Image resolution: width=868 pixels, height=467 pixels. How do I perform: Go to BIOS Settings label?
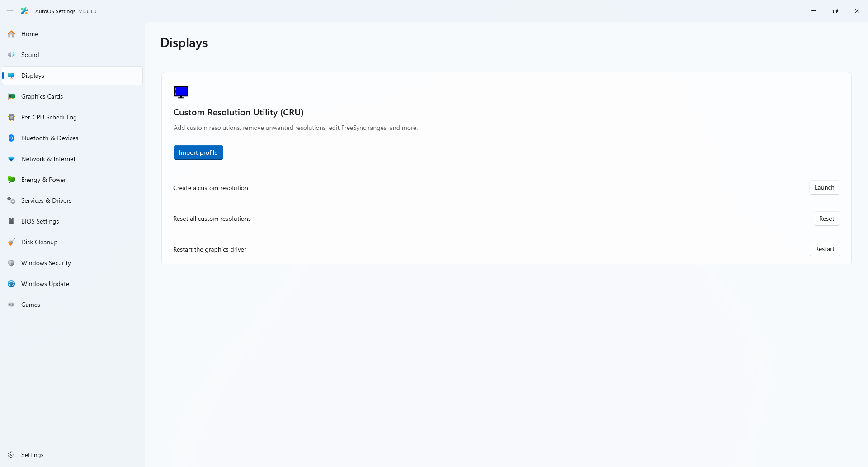click(x=40, y=221)
